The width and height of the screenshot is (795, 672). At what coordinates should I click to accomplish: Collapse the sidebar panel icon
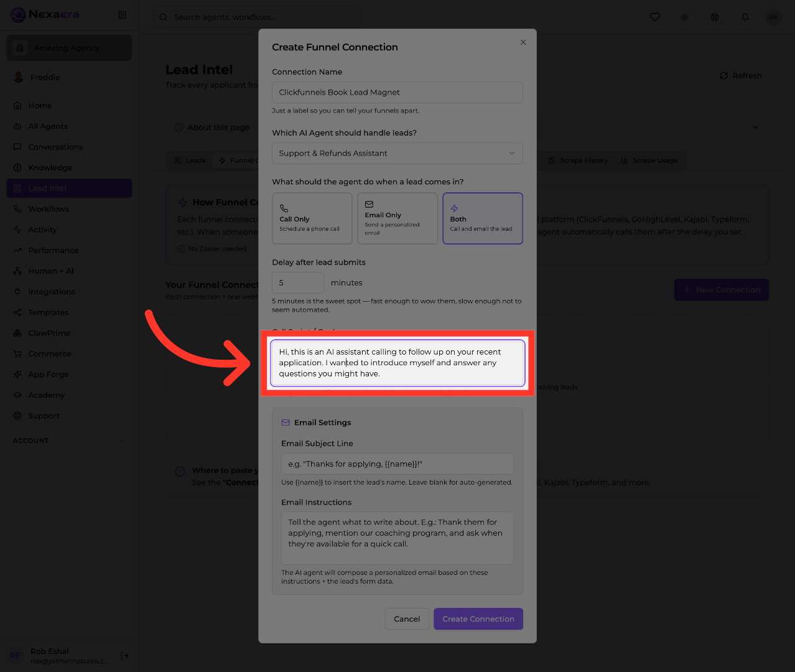click(x=123, y=15)
